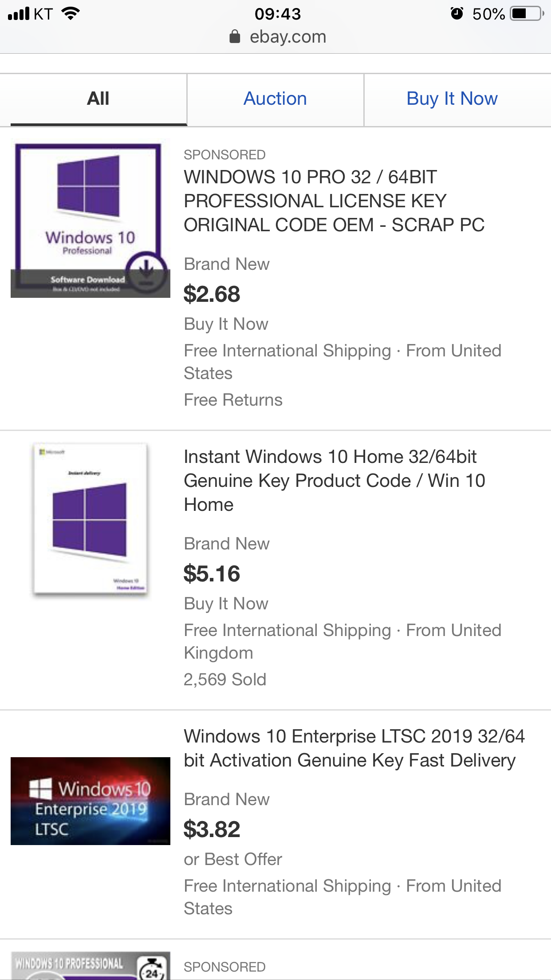Screen dimensions: 551x980
Task: Tap the battery indicator icon
Action: (527, 14)
